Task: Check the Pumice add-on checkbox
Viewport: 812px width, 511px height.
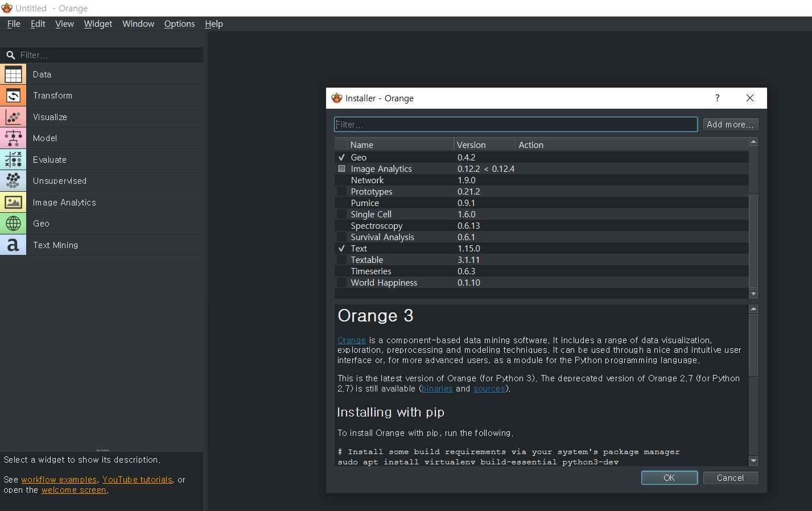Action: [341, 203]
